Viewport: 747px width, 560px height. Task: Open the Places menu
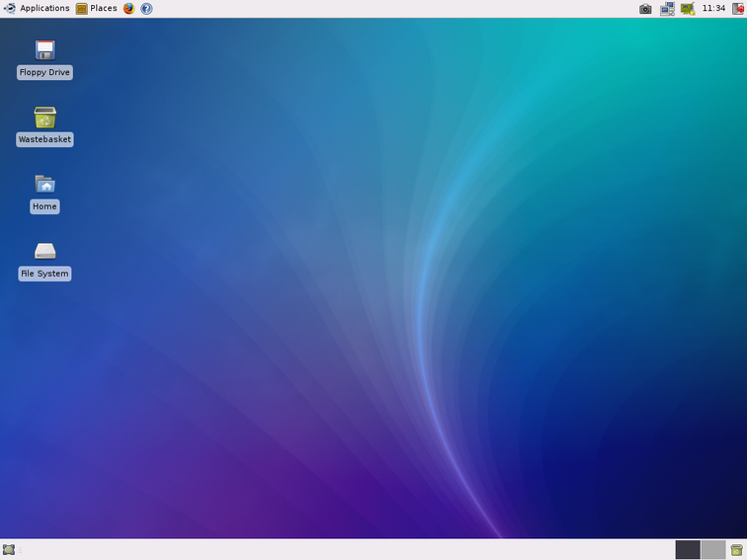tap(97, 9)
